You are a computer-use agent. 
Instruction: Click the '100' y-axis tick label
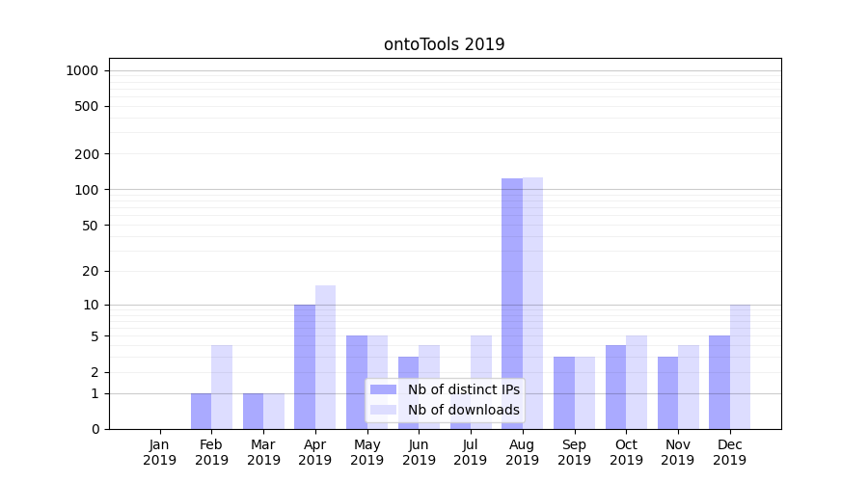(x=88, y=190)
